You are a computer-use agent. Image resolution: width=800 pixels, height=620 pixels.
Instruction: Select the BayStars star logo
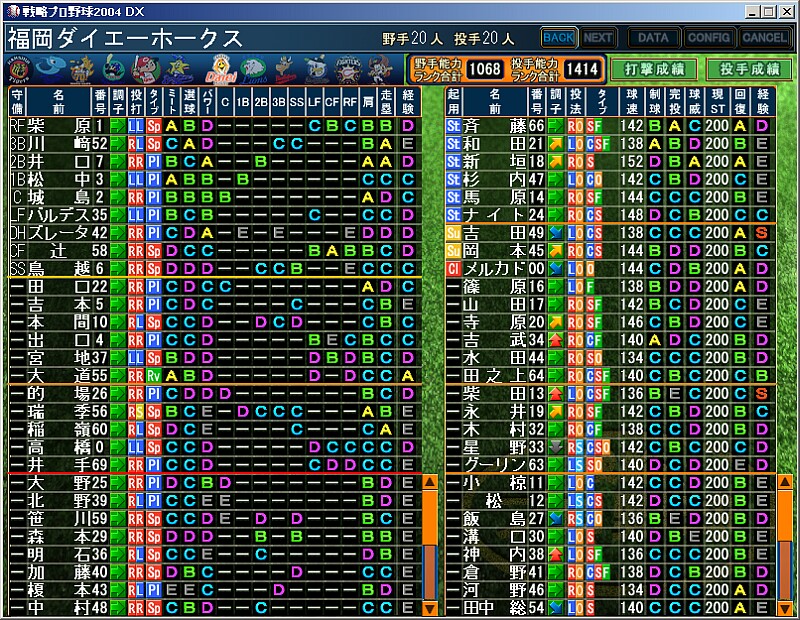178,70
